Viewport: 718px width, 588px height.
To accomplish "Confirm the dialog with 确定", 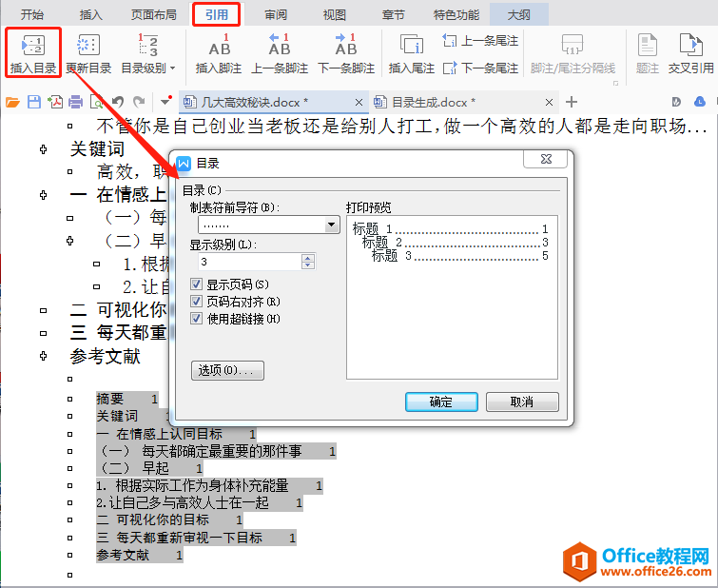I will (x=441, y=402).
